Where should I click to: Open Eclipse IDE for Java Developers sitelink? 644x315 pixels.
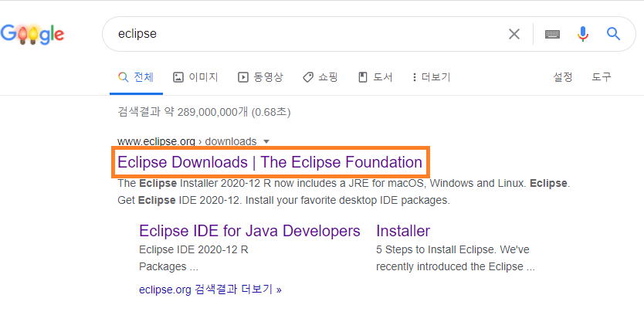click(x=249, y=231)
